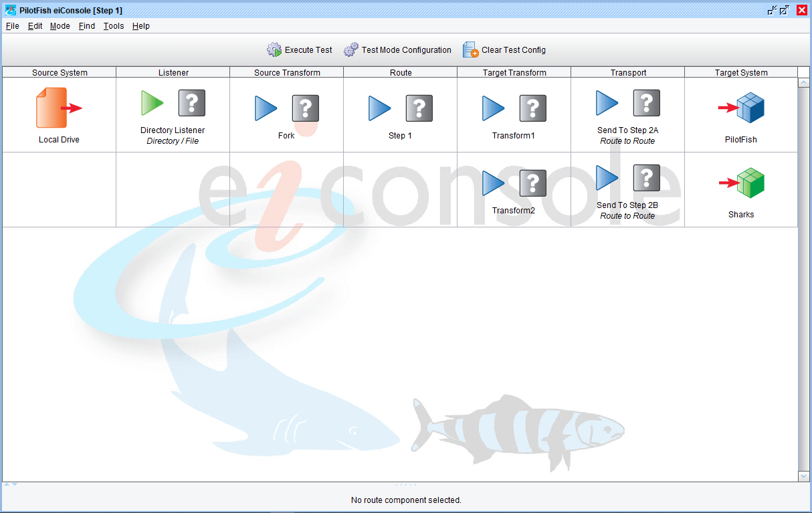
Task: Click the maximize window button
Action: [x=785, y=10]
